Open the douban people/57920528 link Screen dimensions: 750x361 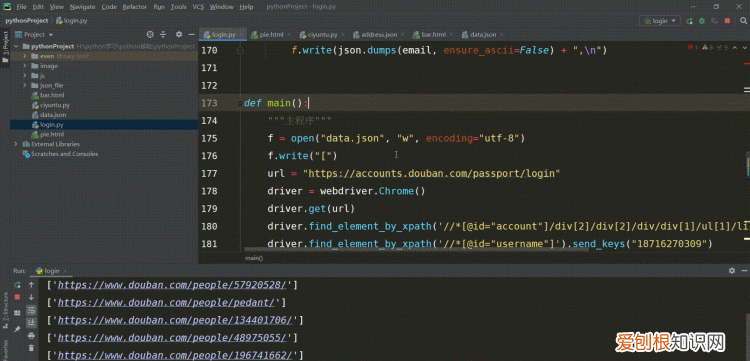click(172, 285)
